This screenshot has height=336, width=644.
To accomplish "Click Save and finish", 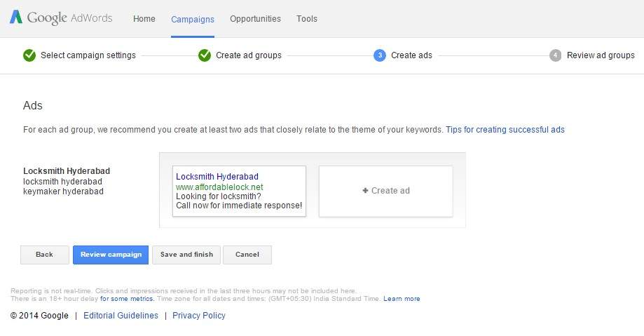I will click(x=186, y=255).
